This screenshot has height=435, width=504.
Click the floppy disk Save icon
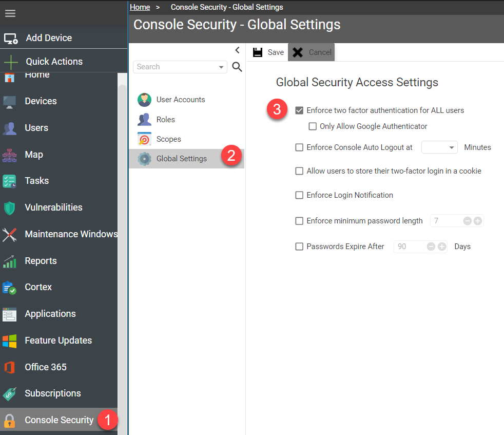click(x=258, y=52)
